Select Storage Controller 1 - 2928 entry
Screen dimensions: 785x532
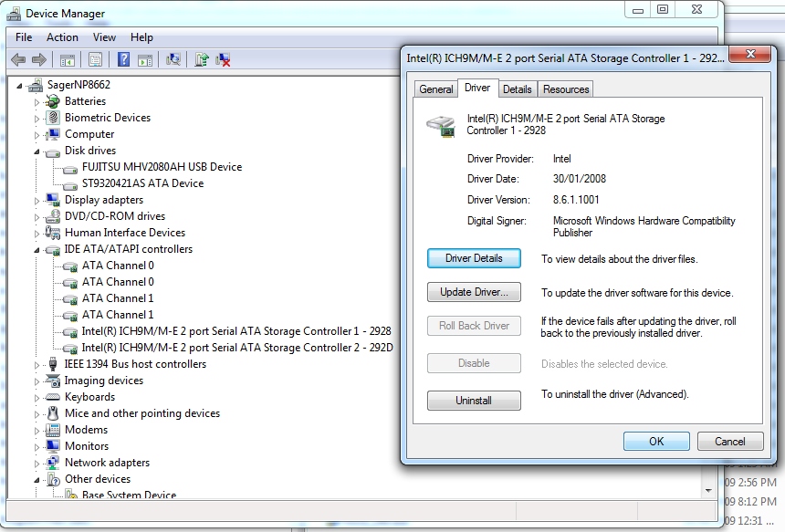pos(235,331)
